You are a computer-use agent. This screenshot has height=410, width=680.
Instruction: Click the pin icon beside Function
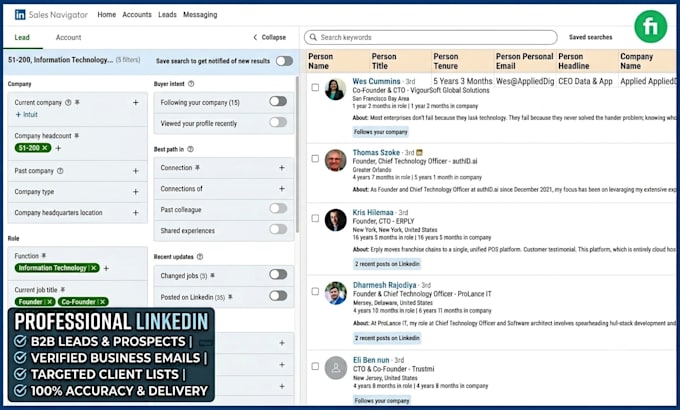click(x=44, y=256)
